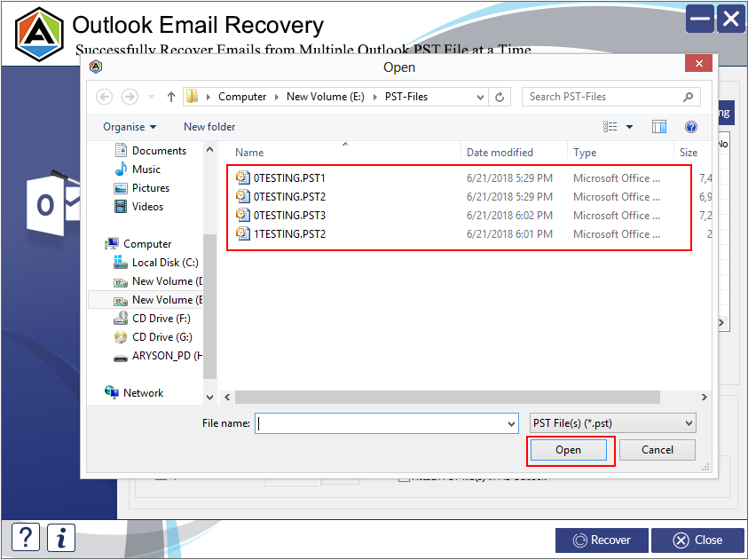Click the horizontal scrollbar right arrow
This screenshot has height=560, width=748.
tap(705, 398)
